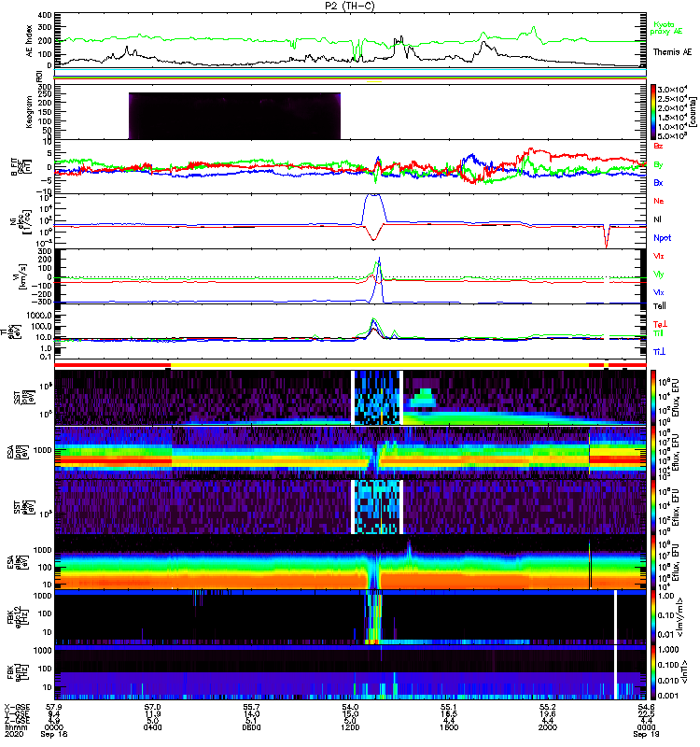Click the Sep 18 date label

pos(54,734)
